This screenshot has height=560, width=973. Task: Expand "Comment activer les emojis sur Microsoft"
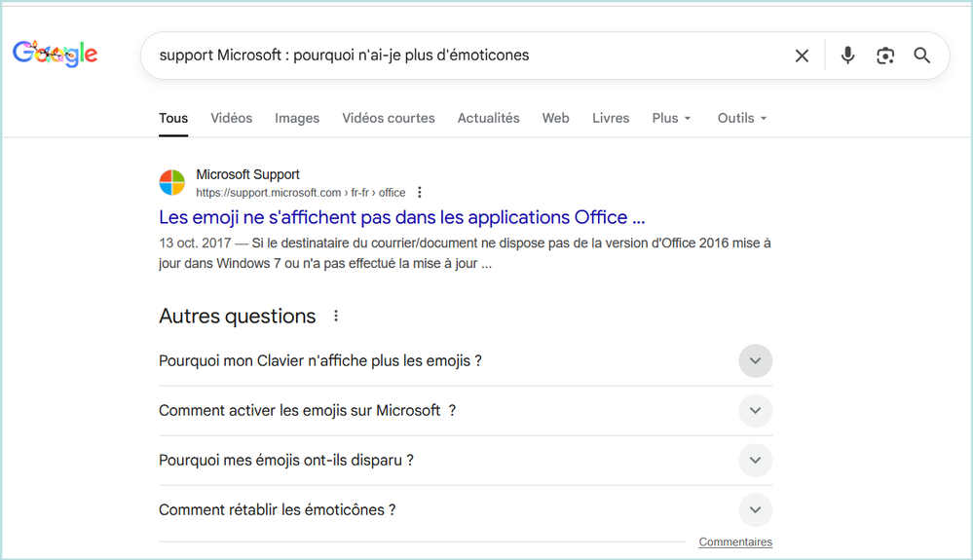click(755, 411)
